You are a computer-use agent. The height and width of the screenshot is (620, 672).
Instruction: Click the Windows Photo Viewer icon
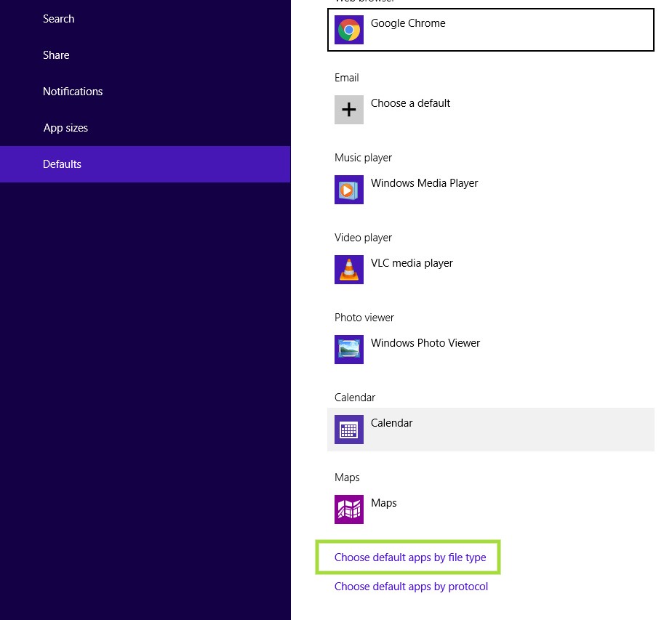tap(349, 350)
